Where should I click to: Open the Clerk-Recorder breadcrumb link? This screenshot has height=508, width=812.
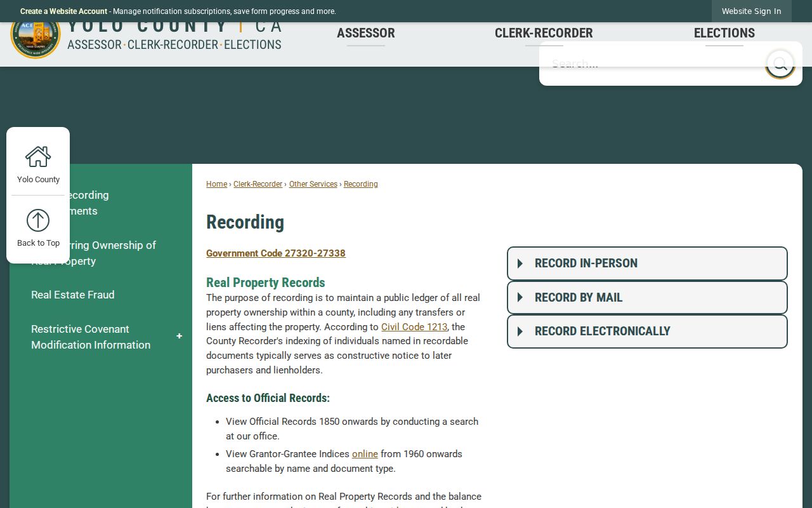(258, 184)
